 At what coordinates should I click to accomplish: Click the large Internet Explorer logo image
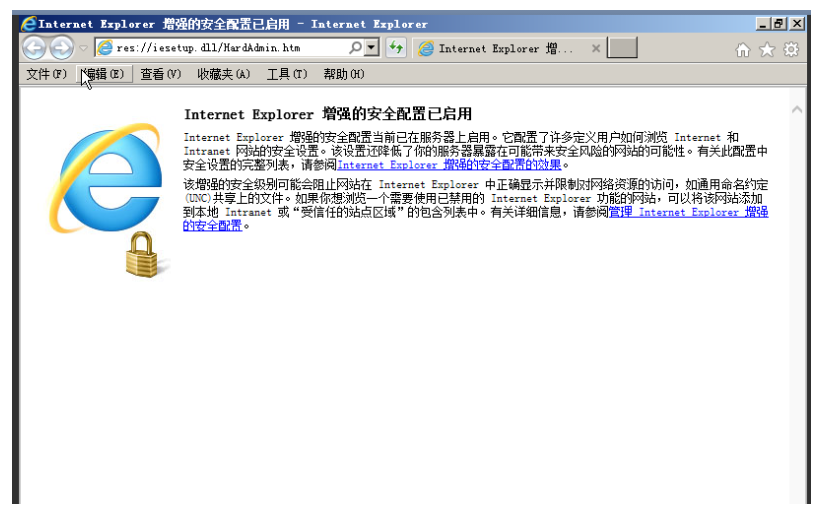click(106, 178)
